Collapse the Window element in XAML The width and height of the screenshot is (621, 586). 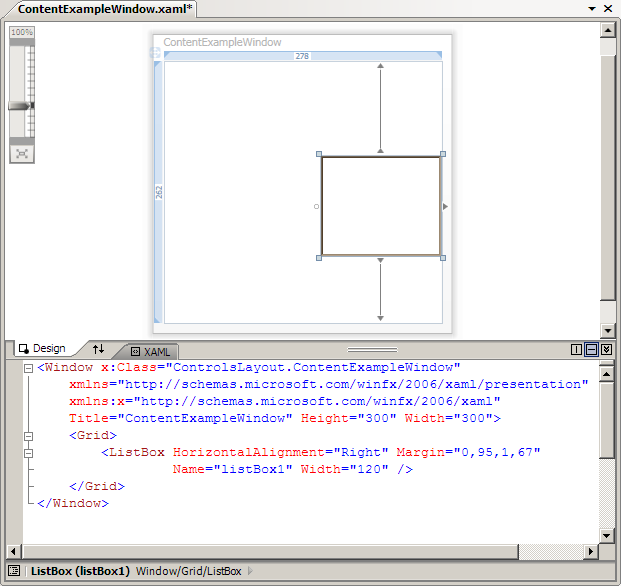pos(28,368)
